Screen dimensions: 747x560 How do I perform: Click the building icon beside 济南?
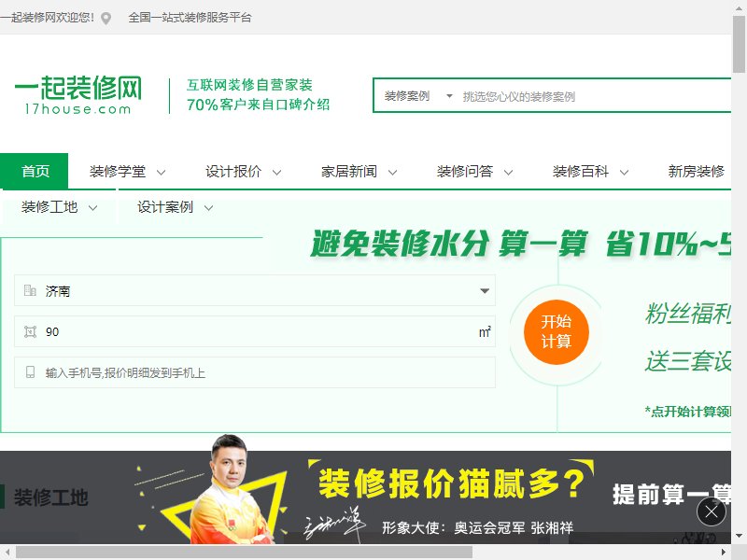point(30,290)
